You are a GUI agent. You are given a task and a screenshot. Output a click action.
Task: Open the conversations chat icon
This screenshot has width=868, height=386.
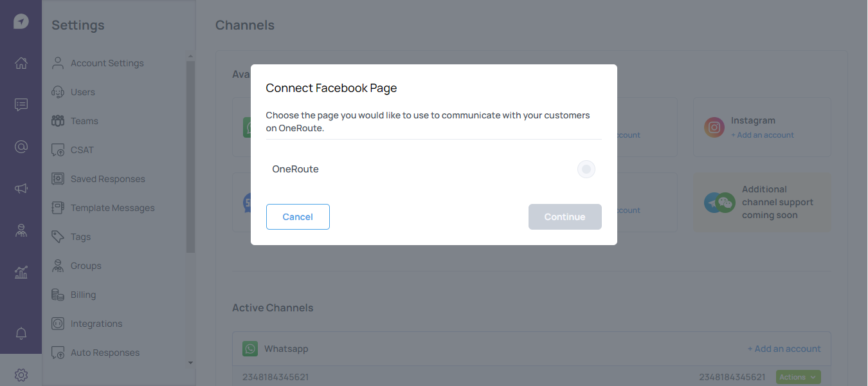click(21, 105)
